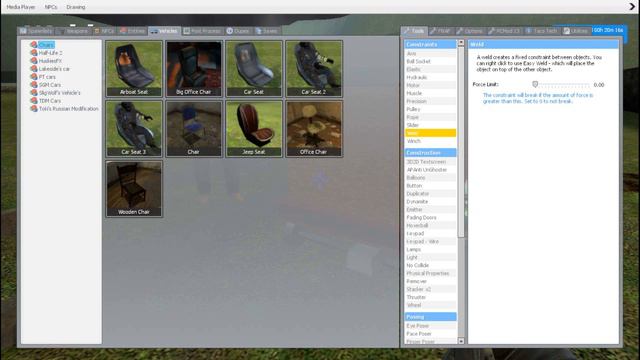This screenshot has height=360, width=640.
Task: Click the icon beside PT cars
Action: (x=34, y=77)
